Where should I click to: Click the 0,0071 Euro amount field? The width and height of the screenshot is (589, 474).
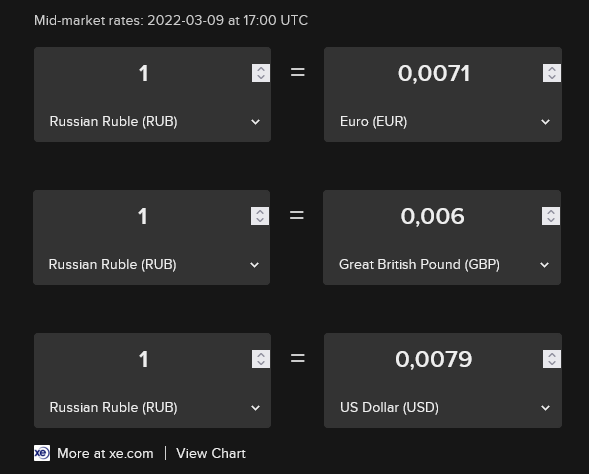point(433,73)
